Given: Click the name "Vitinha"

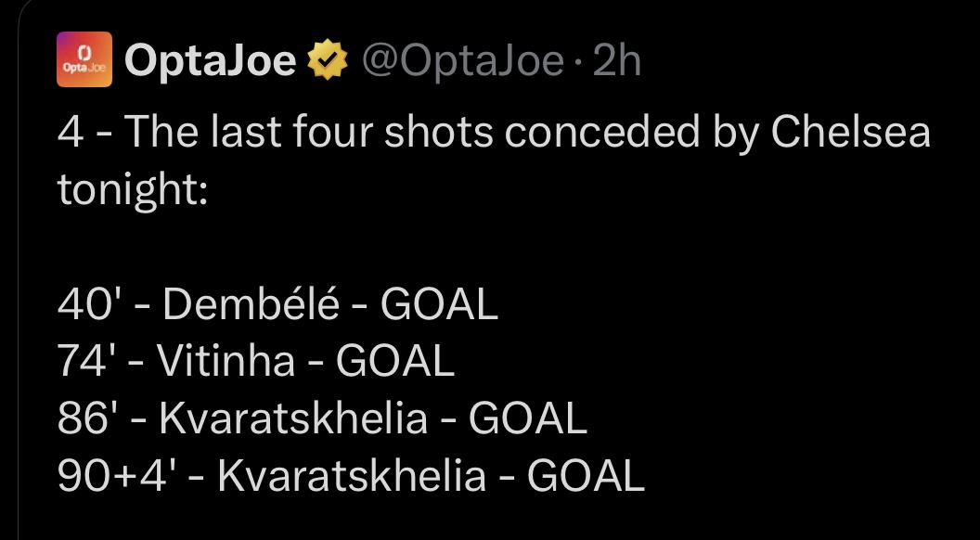Looking at the screenshot, I should point(226,362).
